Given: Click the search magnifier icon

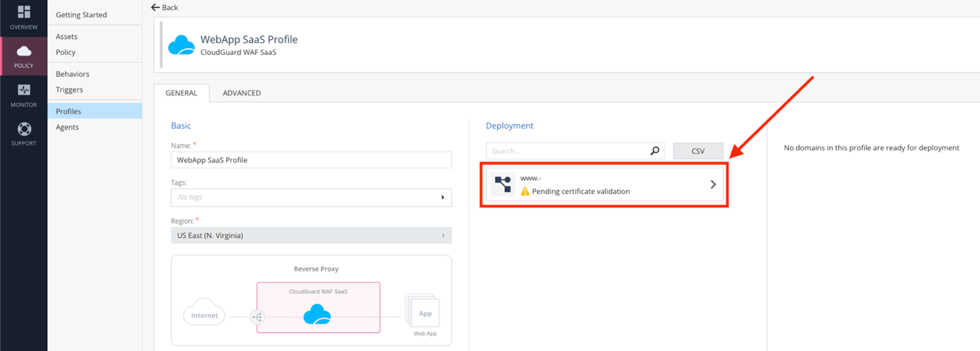Looking at the screenshot, I should click(x=655, y=151).
